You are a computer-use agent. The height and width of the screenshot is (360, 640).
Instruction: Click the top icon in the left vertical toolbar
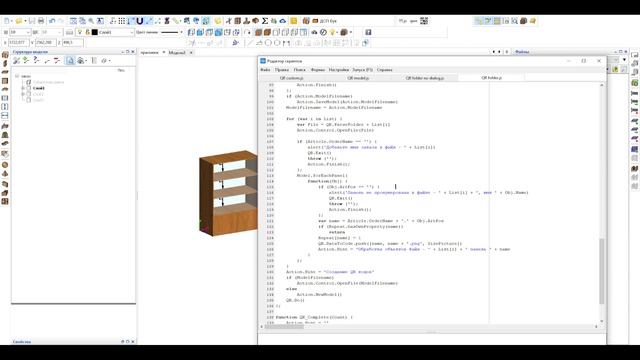(5, 55)
